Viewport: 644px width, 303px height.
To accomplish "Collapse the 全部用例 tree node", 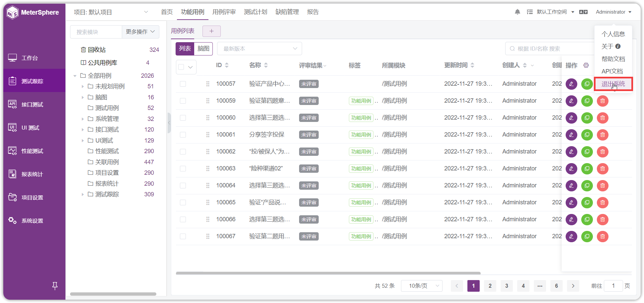I will 75,76.
